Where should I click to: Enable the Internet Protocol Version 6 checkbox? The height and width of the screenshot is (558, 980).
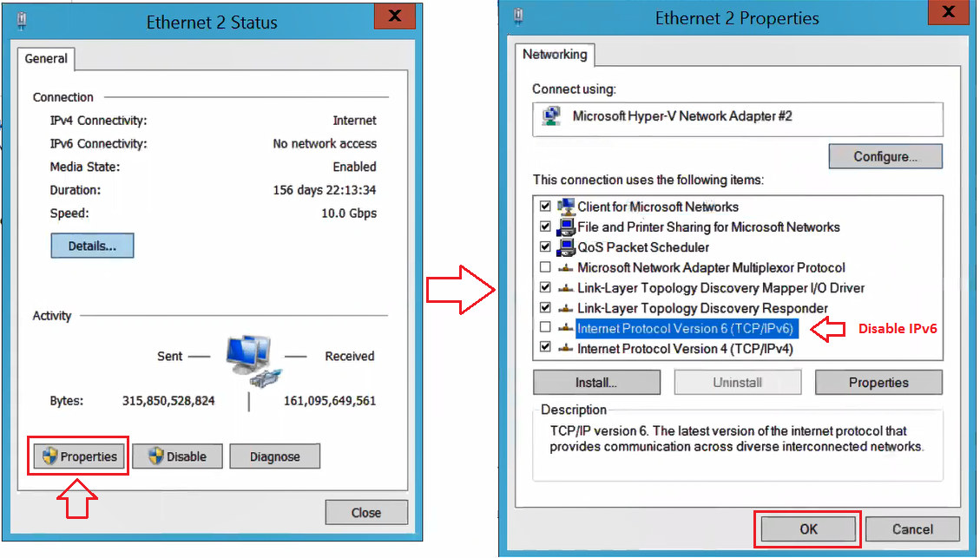tap(545, 327)
